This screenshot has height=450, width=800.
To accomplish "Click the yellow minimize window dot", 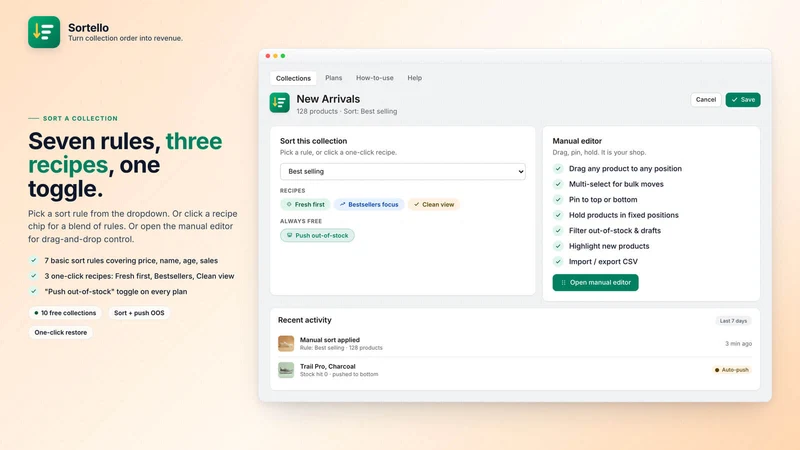I will 276,56.
